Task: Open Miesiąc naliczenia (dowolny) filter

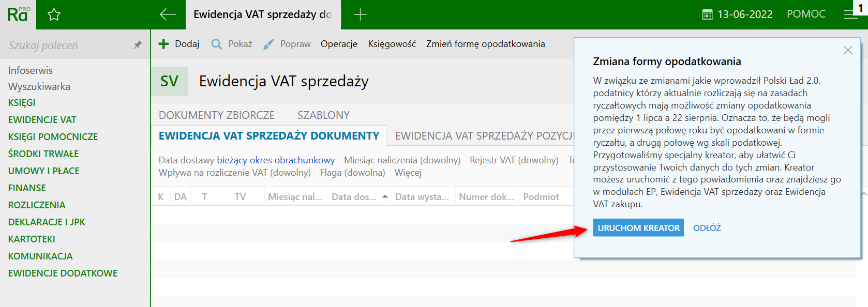Action: [x=402, y=160]
